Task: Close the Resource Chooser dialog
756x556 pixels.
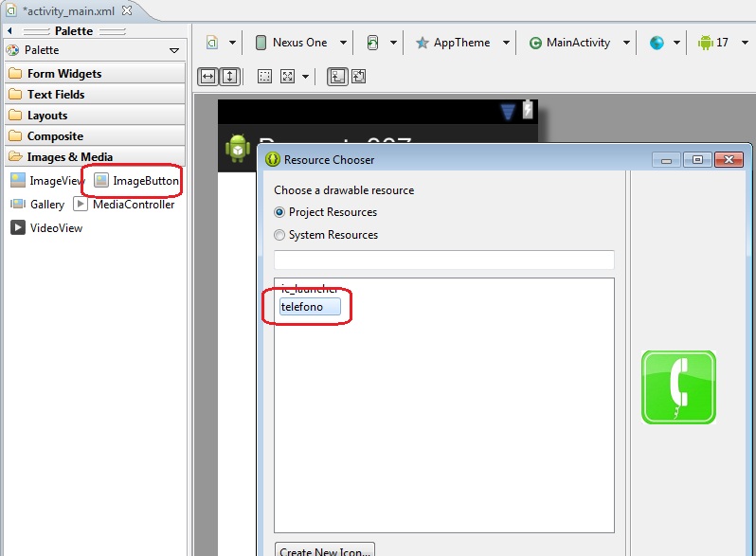Action: [729, 160]
